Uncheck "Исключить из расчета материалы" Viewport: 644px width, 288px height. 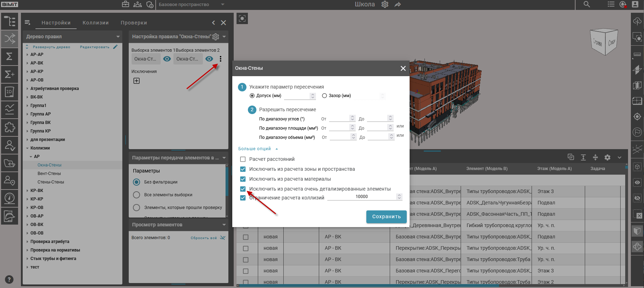click(x=243, y=179)
